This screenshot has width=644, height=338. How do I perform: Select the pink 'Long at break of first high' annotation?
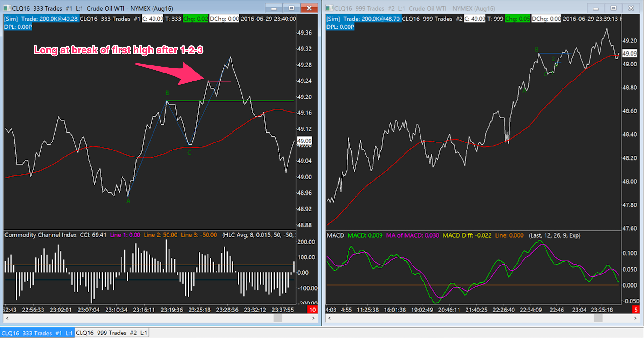point(118,50)
